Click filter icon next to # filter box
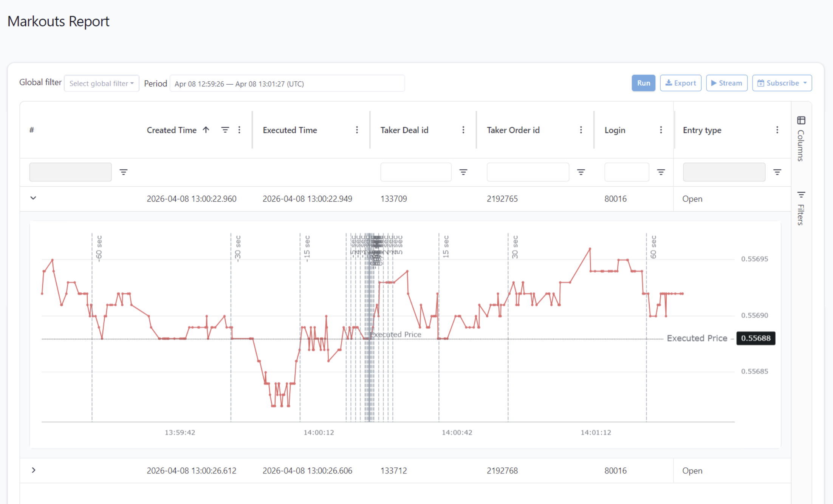833x504 pixels. [x=123, y=172]
